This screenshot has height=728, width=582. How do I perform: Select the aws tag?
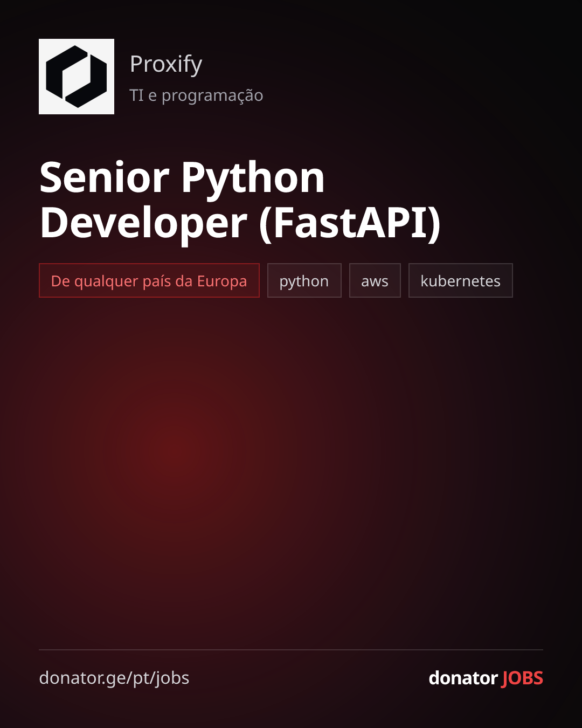click(375, 280)
